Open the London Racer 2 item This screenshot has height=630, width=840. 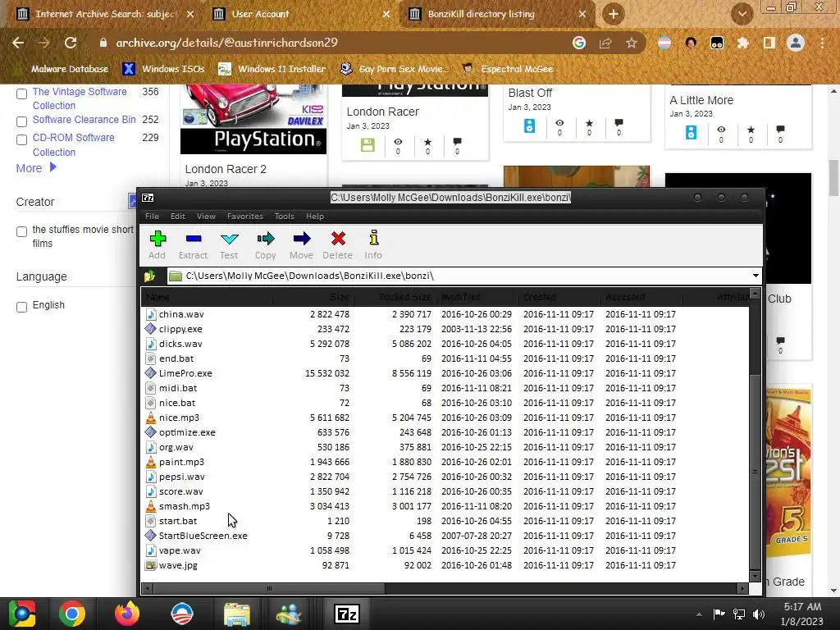click(x=226, y=169)
